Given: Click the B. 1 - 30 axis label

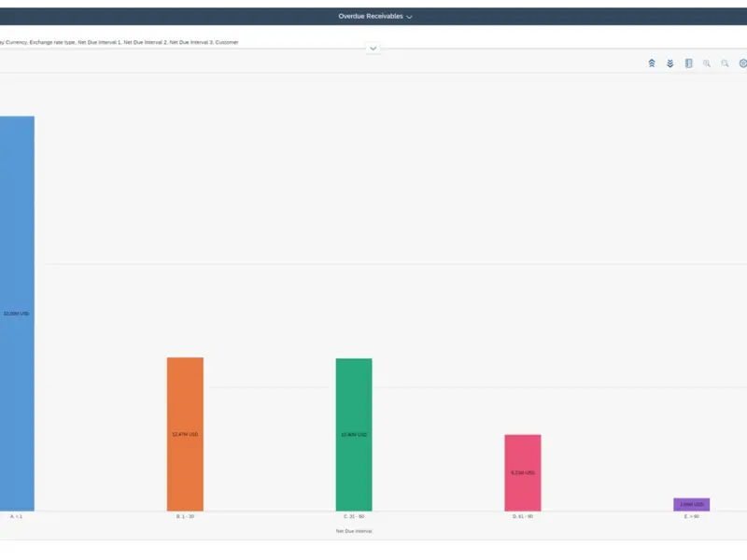Looking at the screenshot, I should tap(185, 516).
